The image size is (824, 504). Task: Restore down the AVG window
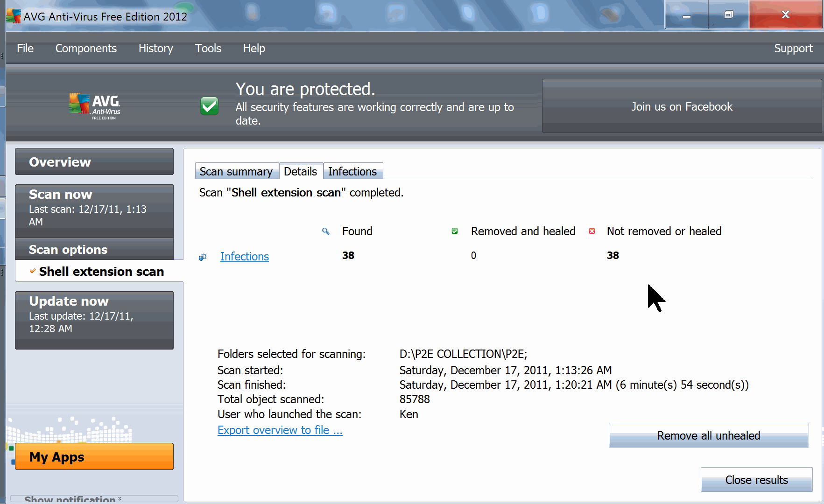pyautogui.click(x=729, y=15)
